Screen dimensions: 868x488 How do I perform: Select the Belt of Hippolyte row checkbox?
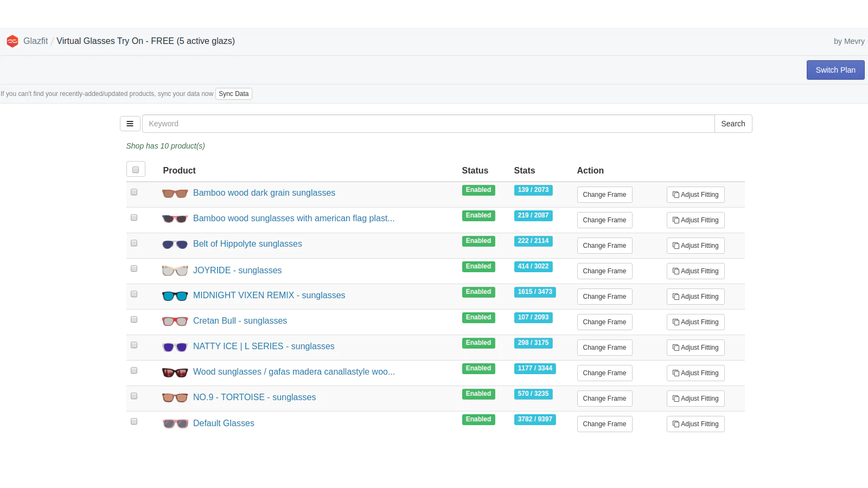point(134,243)
